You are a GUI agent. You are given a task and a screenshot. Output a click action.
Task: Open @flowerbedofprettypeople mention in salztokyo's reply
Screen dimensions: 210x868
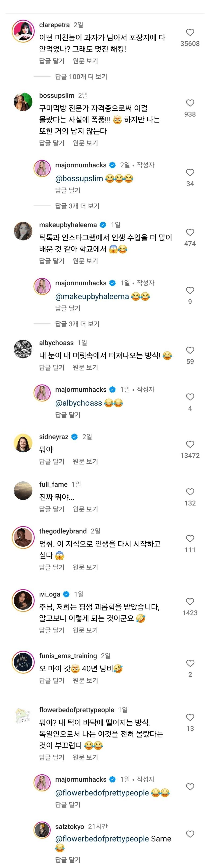[102, 839]
